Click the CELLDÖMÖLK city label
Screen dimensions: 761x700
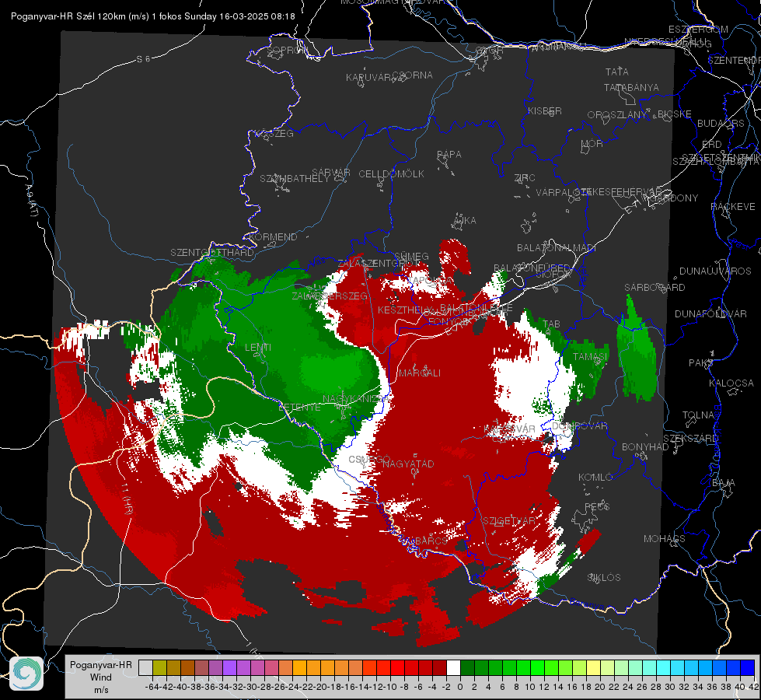click(x=391, y=173)
